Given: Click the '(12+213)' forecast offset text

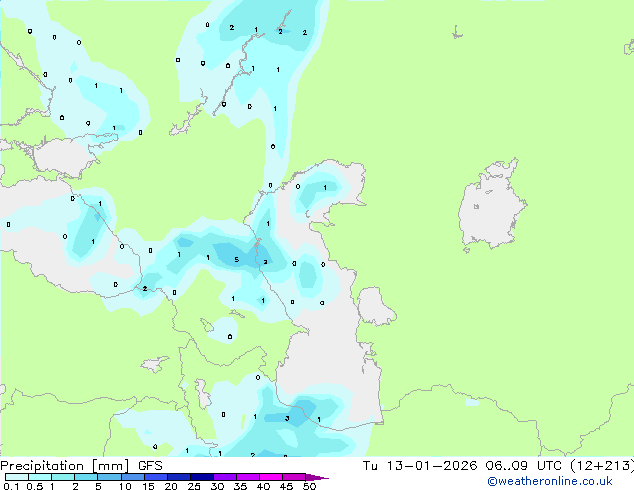Looking at the screenshot, I should tap(602, 466).
